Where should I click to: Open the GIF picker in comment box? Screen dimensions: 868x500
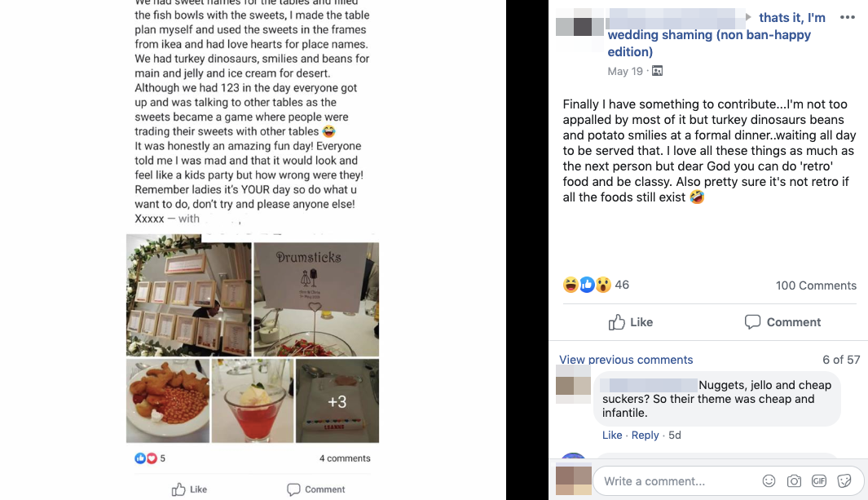[819, 480]
